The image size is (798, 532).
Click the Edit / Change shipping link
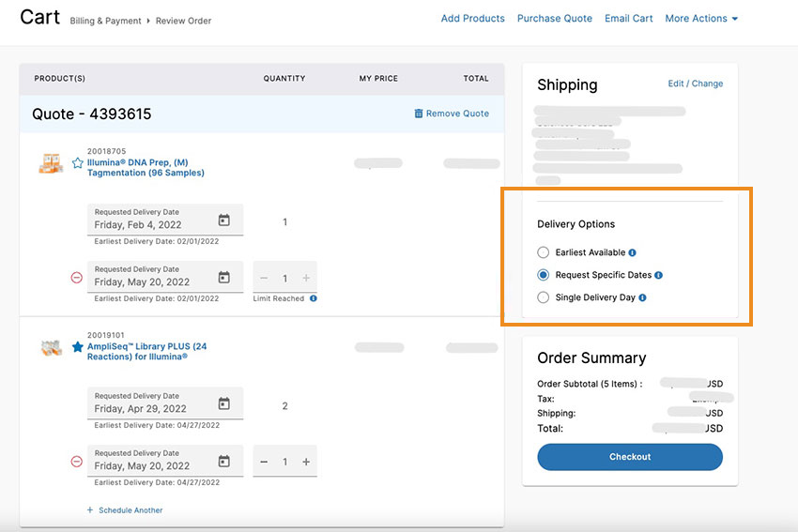click(695, 84)
